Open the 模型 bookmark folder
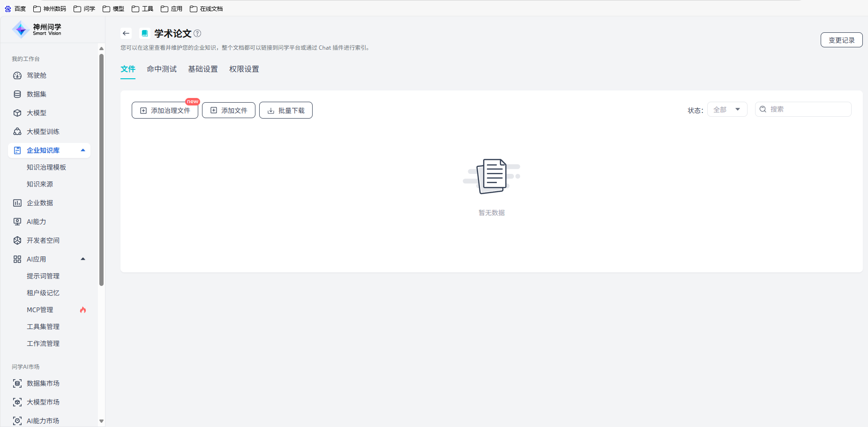The image size is (868, 427). pos(113,9)
